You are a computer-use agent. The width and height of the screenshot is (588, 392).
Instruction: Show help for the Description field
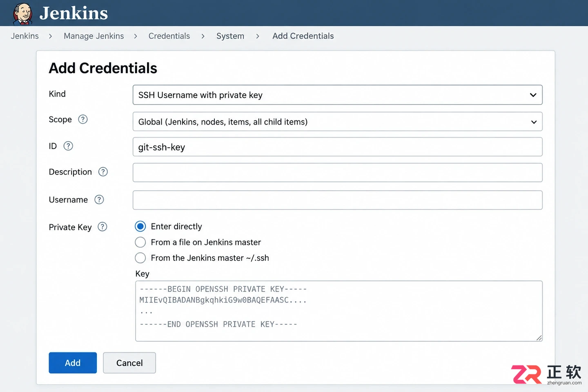pyautogui.click(x=103, y=172)
